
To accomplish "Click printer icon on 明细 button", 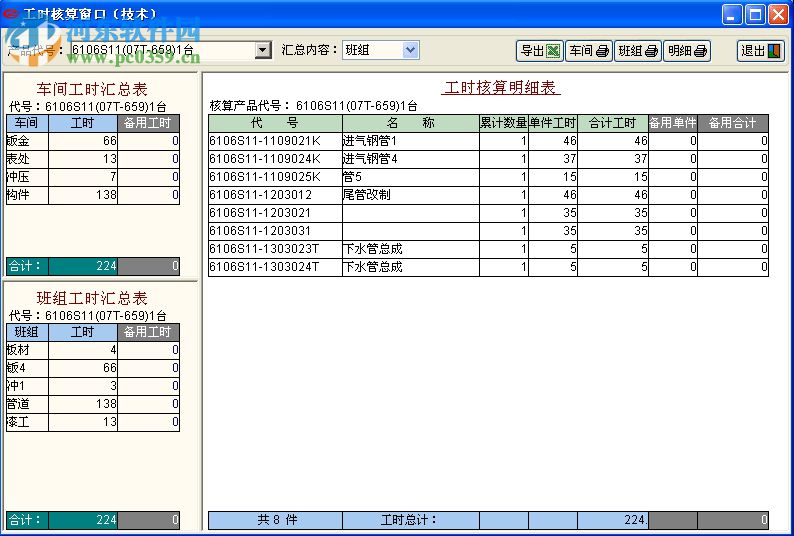I will pos(701,51).
